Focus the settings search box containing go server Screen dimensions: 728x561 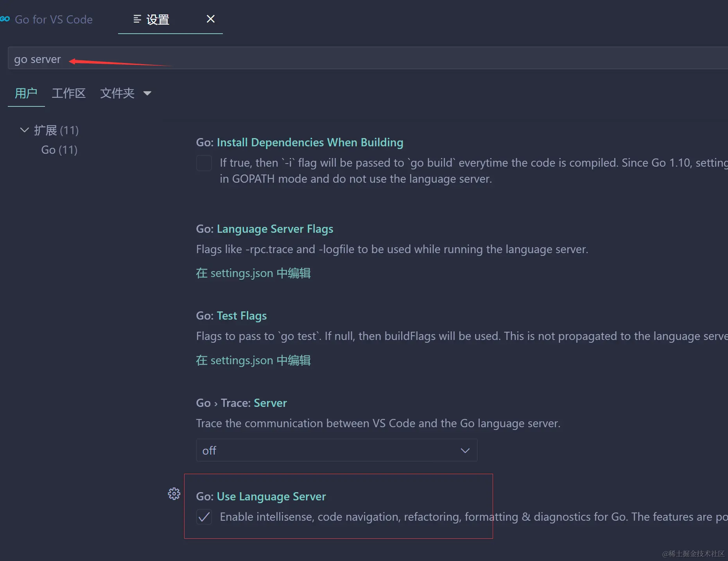click(368, 58)
